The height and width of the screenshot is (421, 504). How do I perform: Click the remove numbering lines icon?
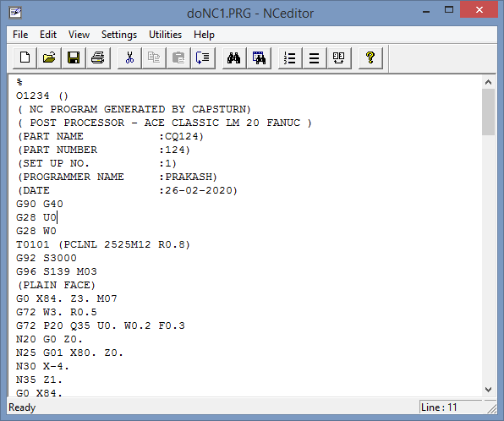(x=314, y=58)
